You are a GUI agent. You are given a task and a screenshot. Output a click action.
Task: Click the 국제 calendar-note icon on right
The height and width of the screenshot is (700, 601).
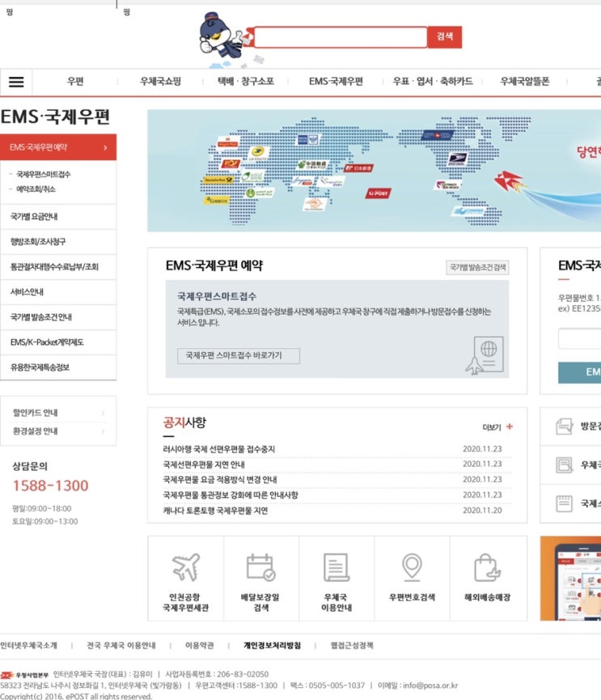point(565,503)
